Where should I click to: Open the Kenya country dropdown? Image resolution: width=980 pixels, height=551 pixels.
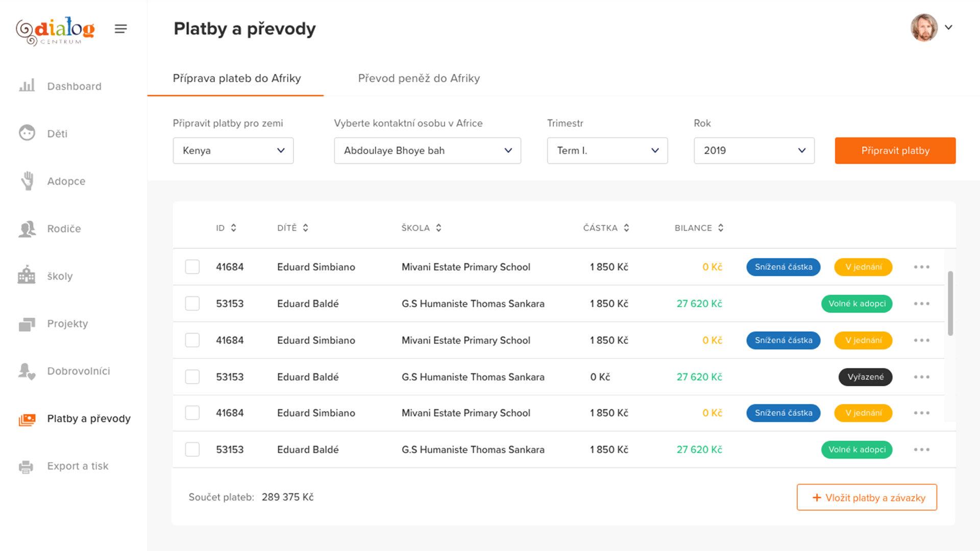(x=233, y=151)
